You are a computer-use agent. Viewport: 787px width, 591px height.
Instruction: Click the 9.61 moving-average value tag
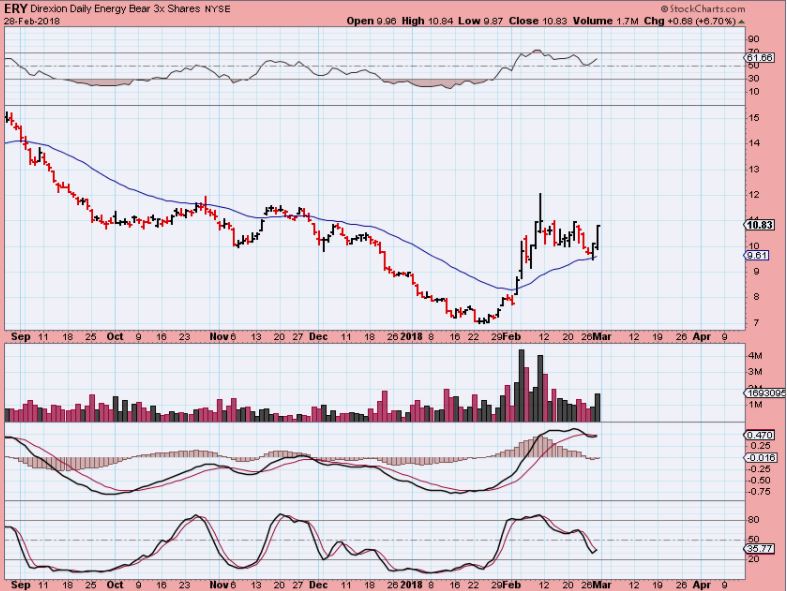pyautogui.click(x=757, y=255)
